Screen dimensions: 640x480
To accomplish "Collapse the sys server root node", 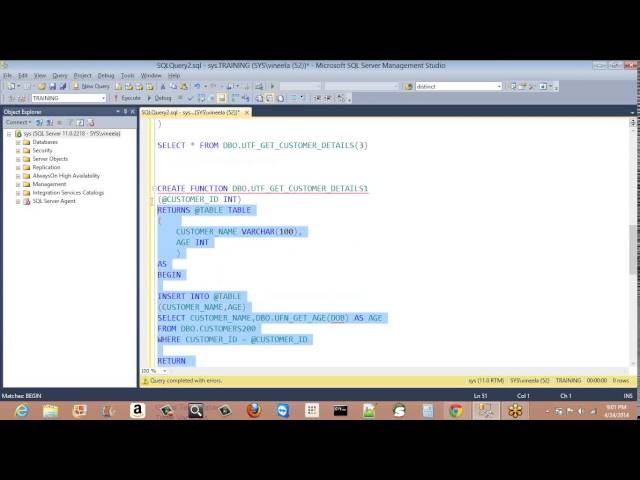I will pos(9,134).
